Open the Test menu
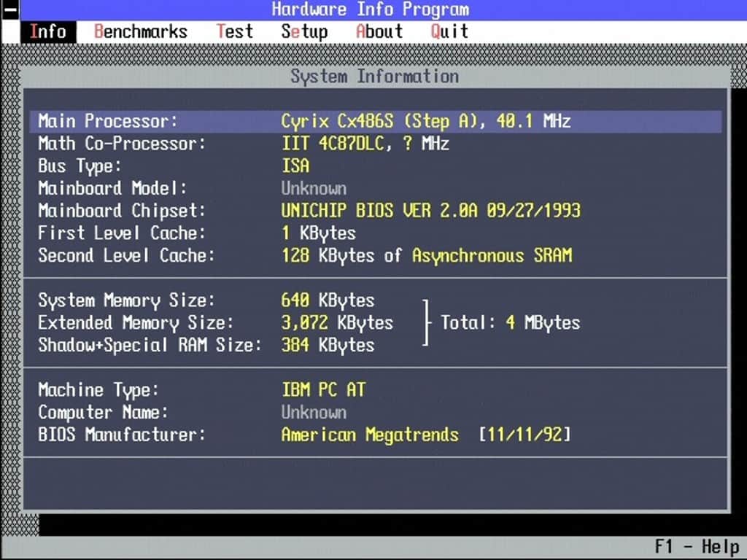Image resolution: width=747 pixels, height=560 pixels. [x=234, y=32]
